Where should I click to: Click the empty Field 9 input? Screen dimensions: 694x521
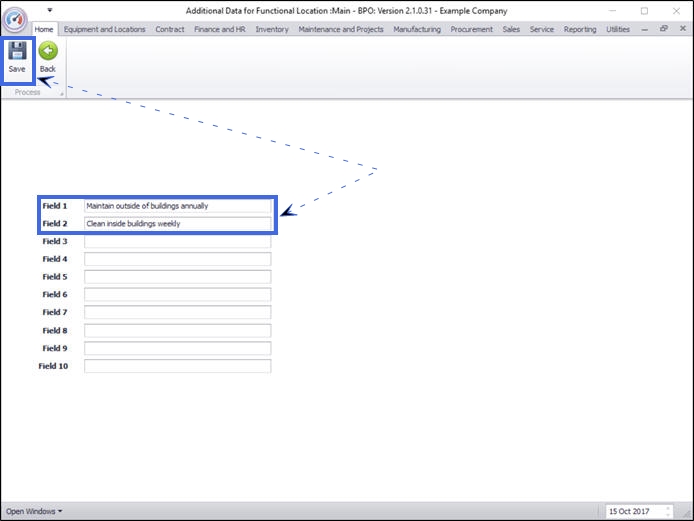pyautogui.click(x=177, y=348)
